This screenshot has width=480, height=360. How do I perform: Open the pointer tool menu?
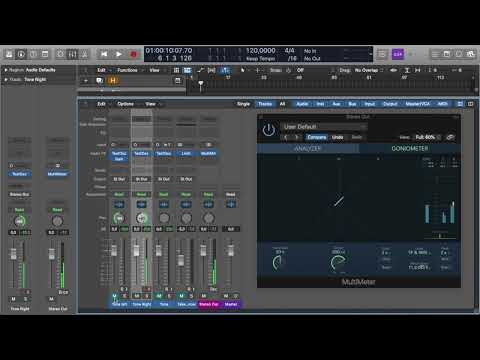[243, 70]
